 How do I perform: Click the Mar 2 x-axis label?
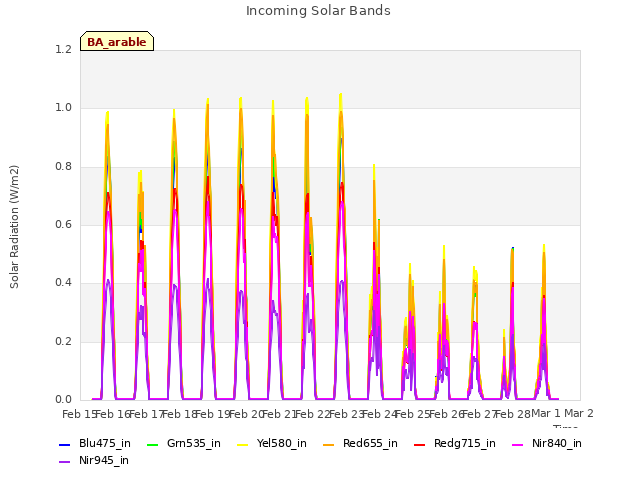579,413
